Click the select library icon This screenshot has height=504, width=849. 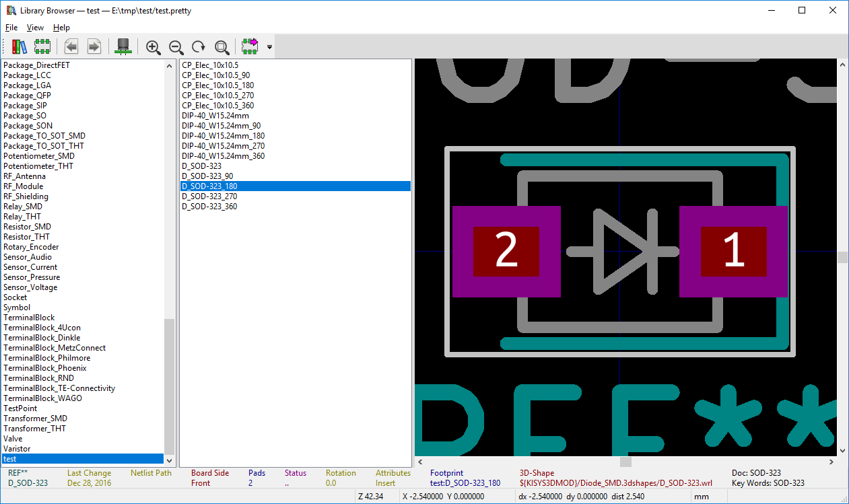click(x=20, y=46)
